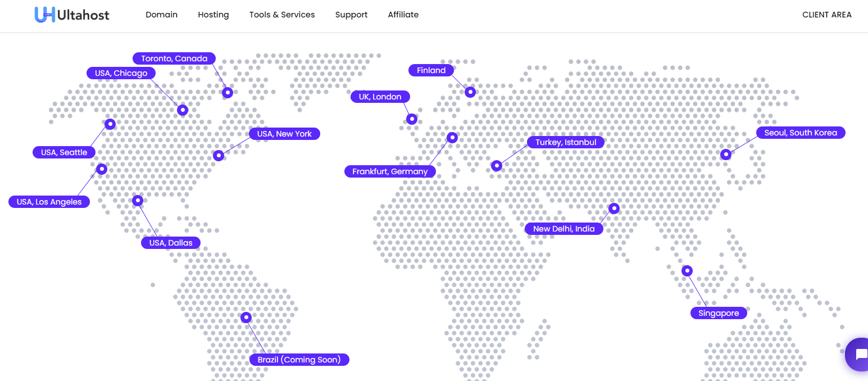The height and width of the screenshot is (381, 868).
Task: Expand the Support navigation dropdown
Action: coord(351,15)
